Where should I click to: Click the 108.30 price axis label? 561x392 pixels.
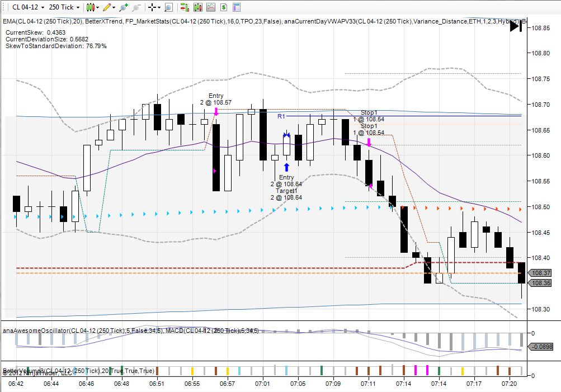[541, 309]
